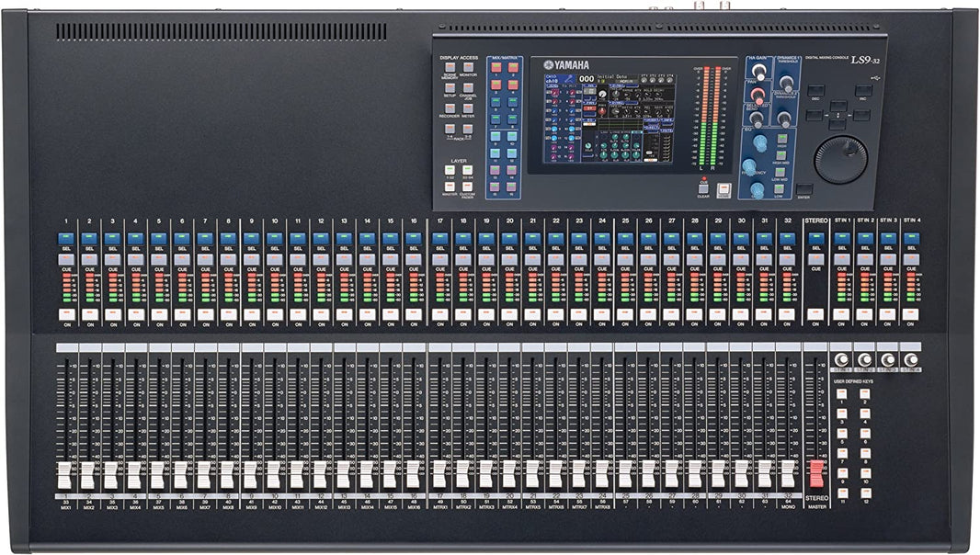
Task: Click user defined key 4
Action: [x=865, y=413]
